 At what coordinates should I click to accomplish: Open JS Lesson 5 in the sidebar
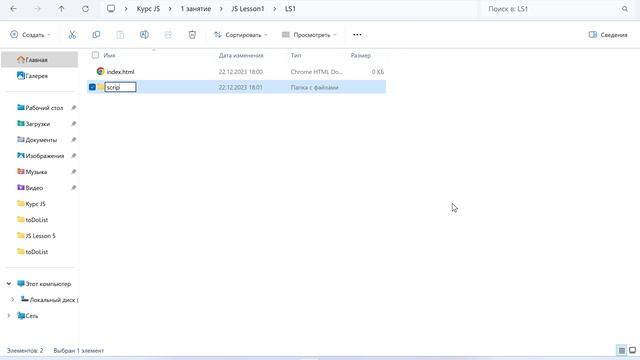click(x=40, y=236)
